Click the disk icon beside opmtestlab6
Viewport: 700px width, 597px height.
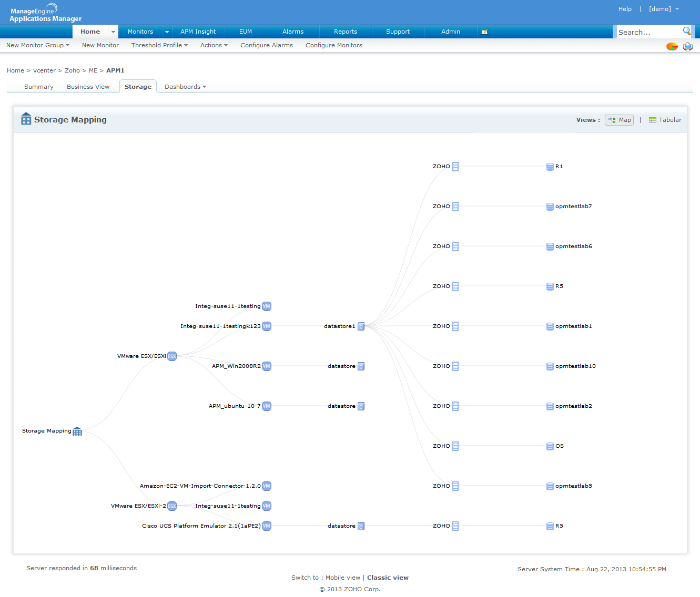coord(550,246)
